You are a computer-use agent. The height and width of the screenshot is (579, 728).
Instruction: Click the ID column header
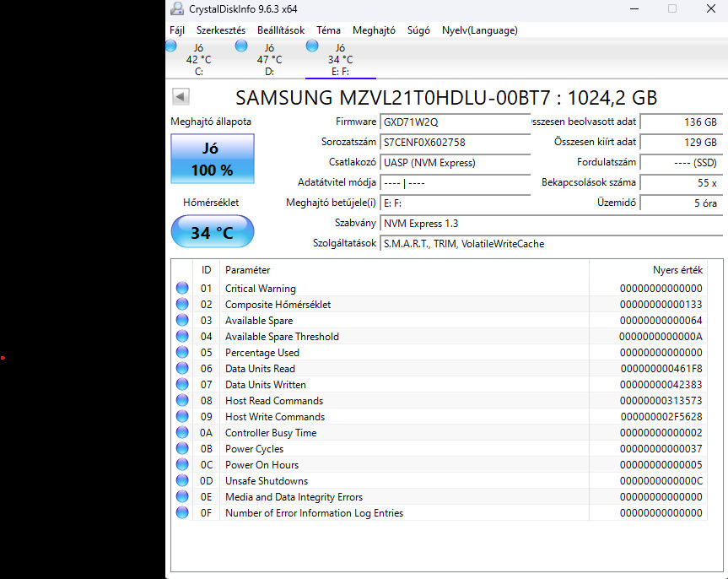coord(206,270)
